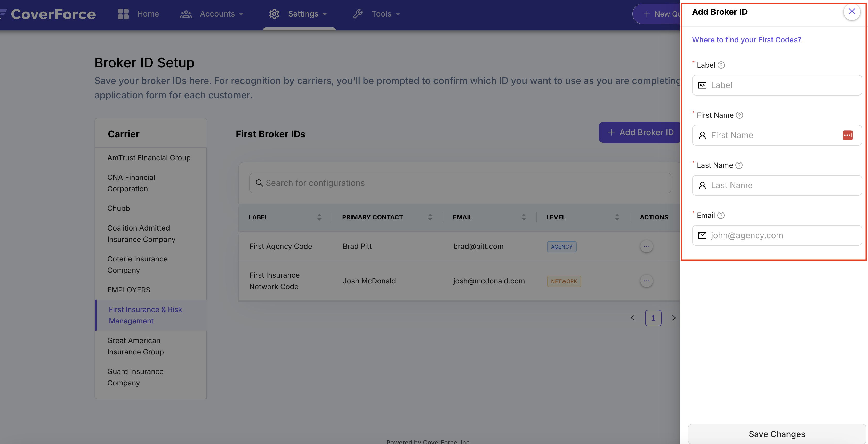Click the First Agency Code label cell
The image size is (868, 444).
(x=280, y=247)
